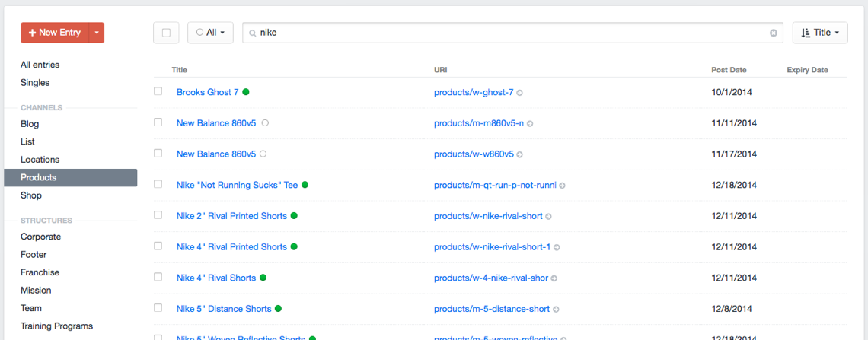Viewport: 868px width, 340px height.
Task: Click the Post Date column header
Action: coord(729,70)
